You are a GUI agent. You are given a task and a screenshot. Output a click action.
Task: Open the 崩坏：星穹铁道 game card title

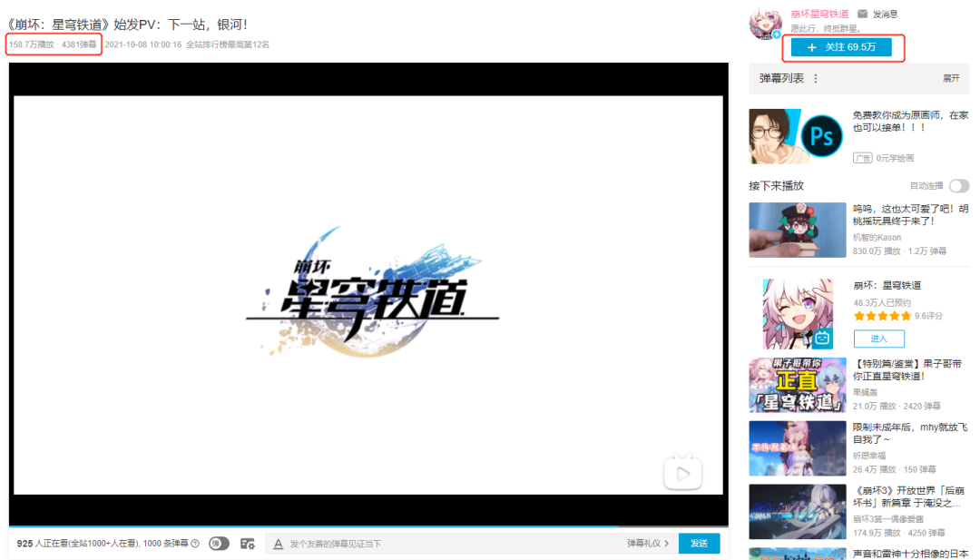tap(887, 286)
